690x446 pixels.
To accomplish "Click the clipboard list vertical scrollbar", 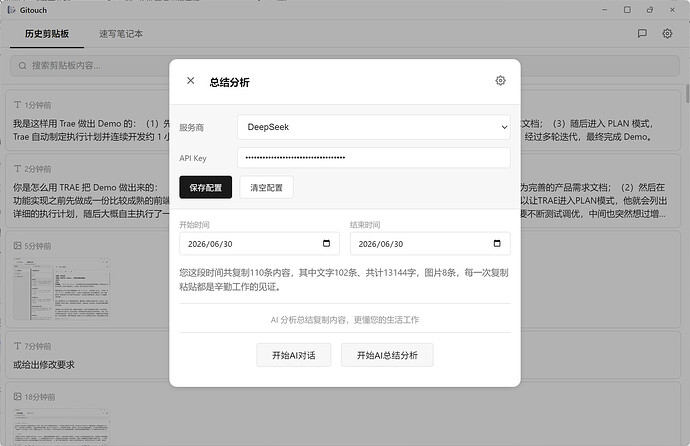I will (x=687, y=94).
